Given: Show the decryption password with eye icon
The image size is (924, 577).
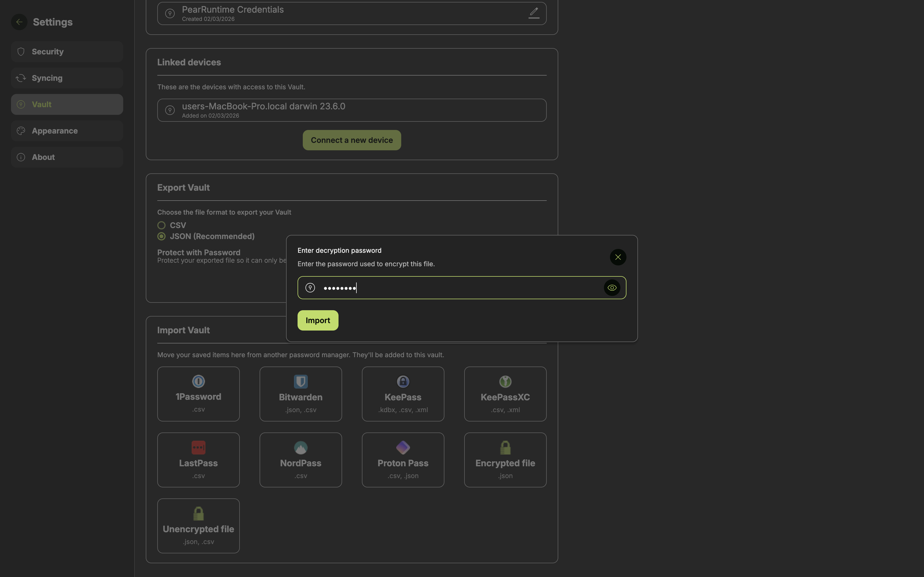Looking at the screenshot, I should [x=612, y=288].
